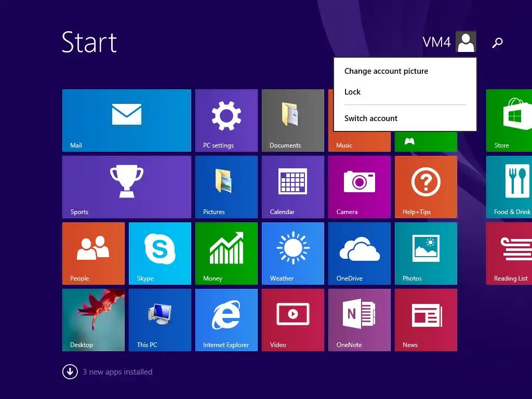This screenshot has width=532, height=399.
Task: Open the People tile
Action: tap(94, 254)
